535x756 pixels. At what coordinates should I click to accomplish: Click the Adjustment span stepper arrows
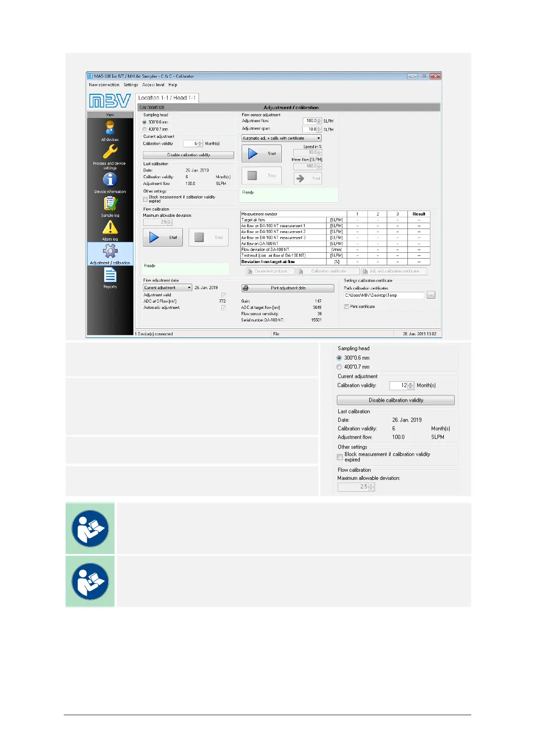coord(319,129)
